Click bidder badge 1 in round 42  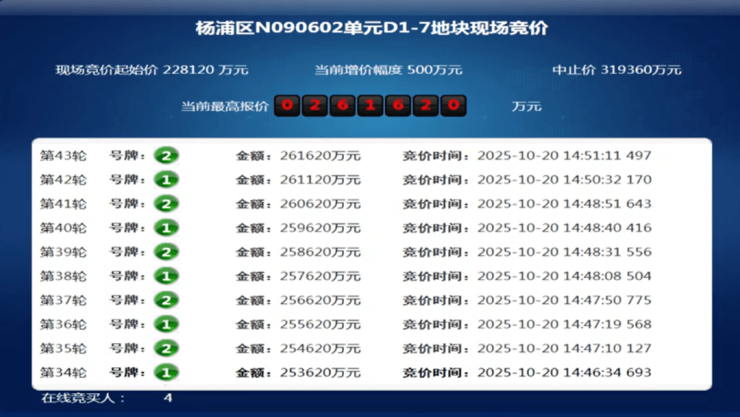[x=166, y=180]
